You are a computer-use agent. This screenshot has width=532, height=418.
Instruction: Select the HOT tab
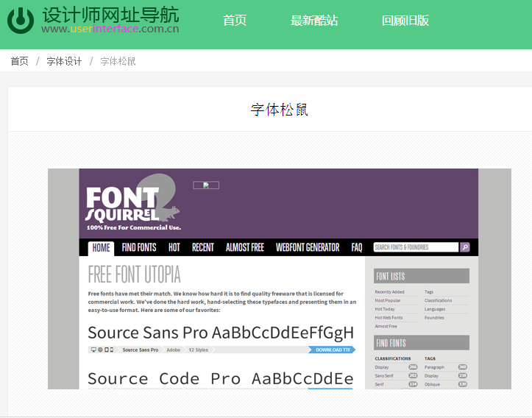(174, 248)
